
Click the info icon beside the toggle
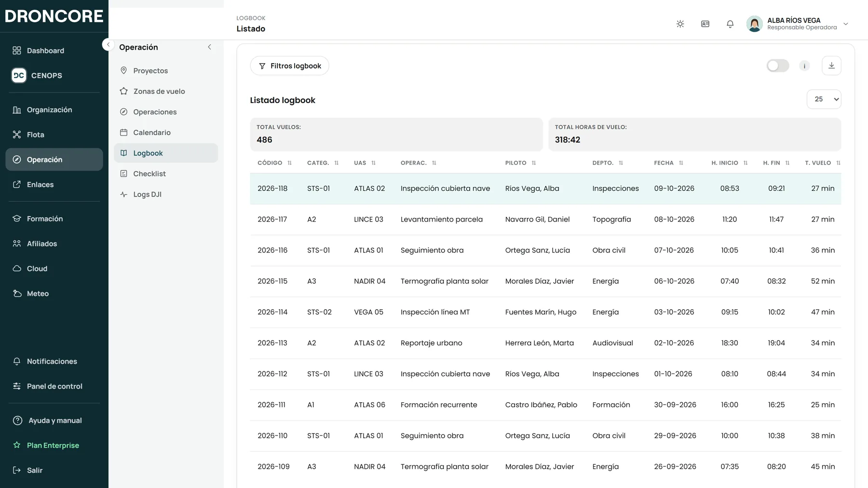coord(804,66)
